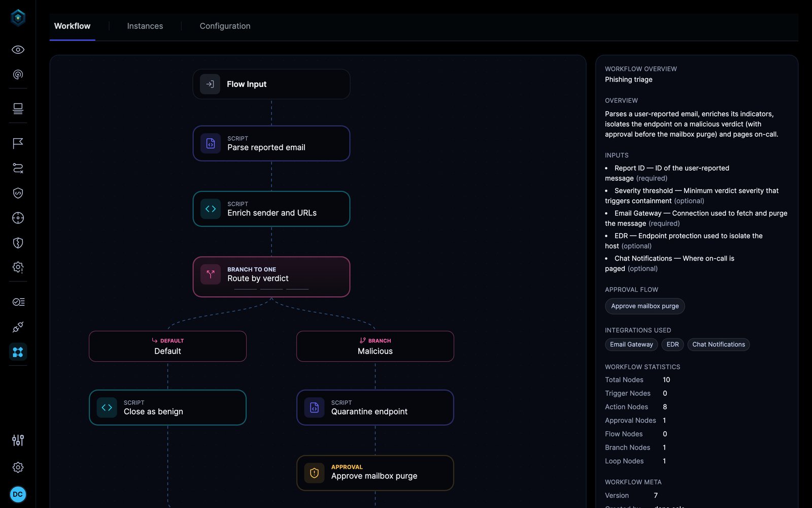Image resolution: width=812 pixels, height=508 pixels.
Task: Click the hexagon app logo in sidebar
Action: pos(18,18)
